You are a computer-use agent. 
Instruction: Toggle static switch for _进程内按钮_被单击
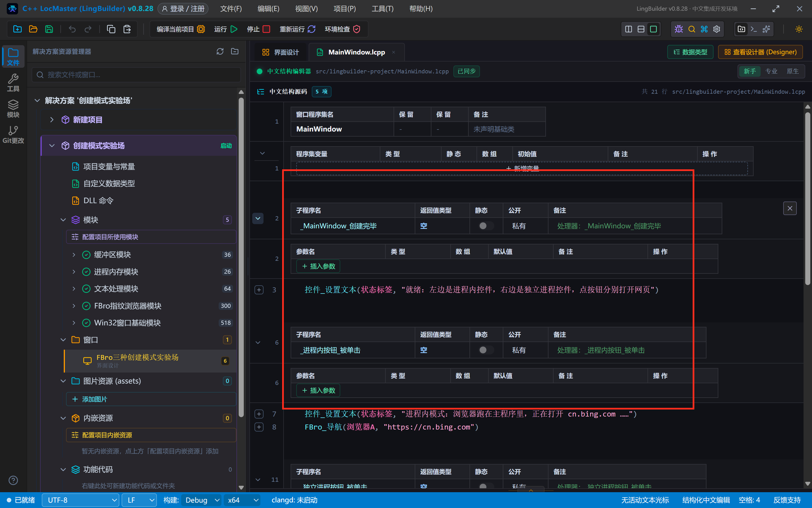point(486,350)
